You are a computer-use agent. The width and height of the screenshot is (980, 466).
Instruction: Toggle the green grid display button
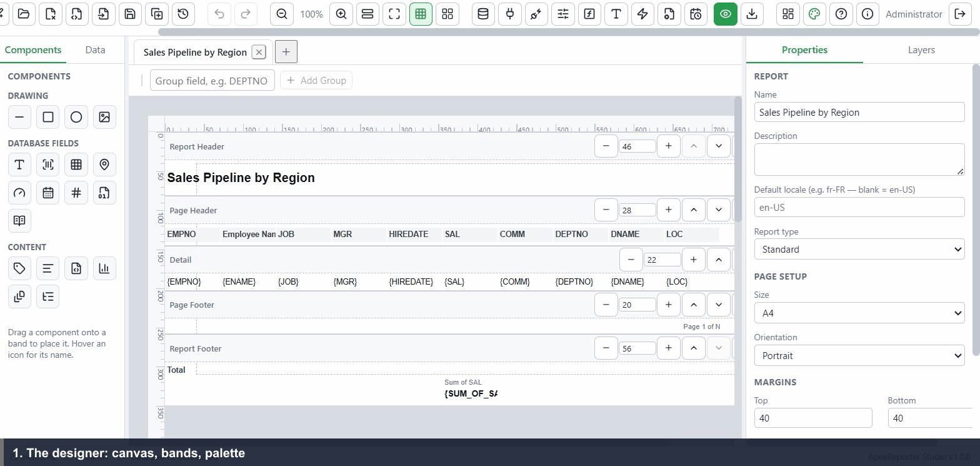point(421,14)
